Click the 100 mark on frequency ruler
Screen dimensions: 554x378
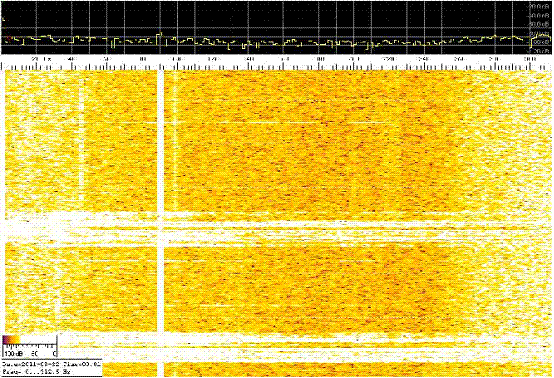177,59
